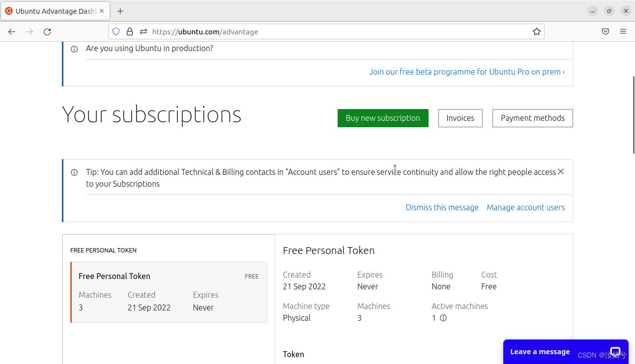This screenshot has height=364, width=635.
Task: Open site permissions icon in address bar
Action: click(144, 31)
